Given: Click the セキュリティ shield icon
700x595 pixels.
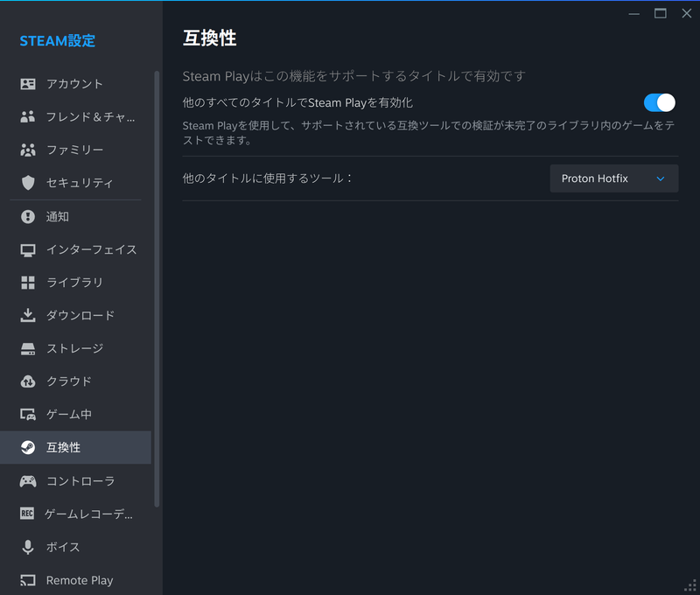Looking at the screenshot, I should coord(29,183).
